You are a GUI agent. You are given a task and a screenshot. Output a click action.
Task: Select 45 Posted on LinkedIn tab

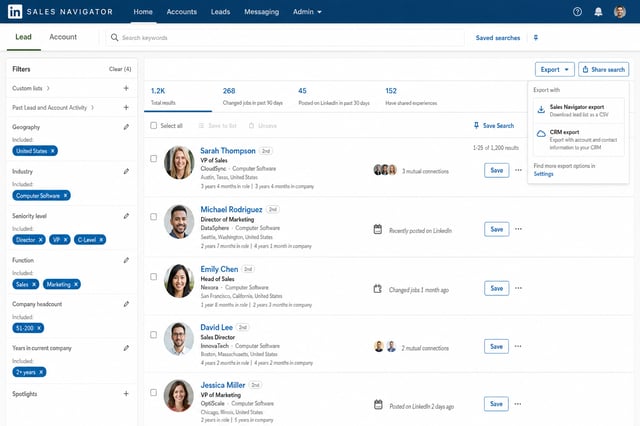(x=334, y=96)
